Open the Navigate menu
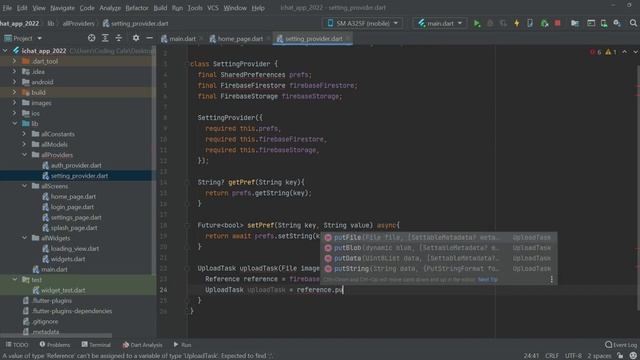 [x=62, y=8]
